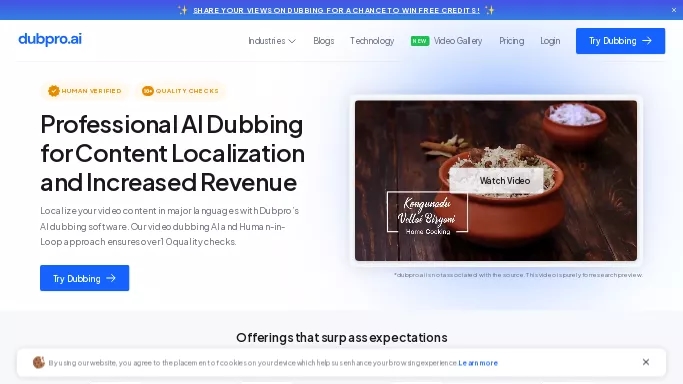Close the top announcement banner
683x384 pixels.
674,10
